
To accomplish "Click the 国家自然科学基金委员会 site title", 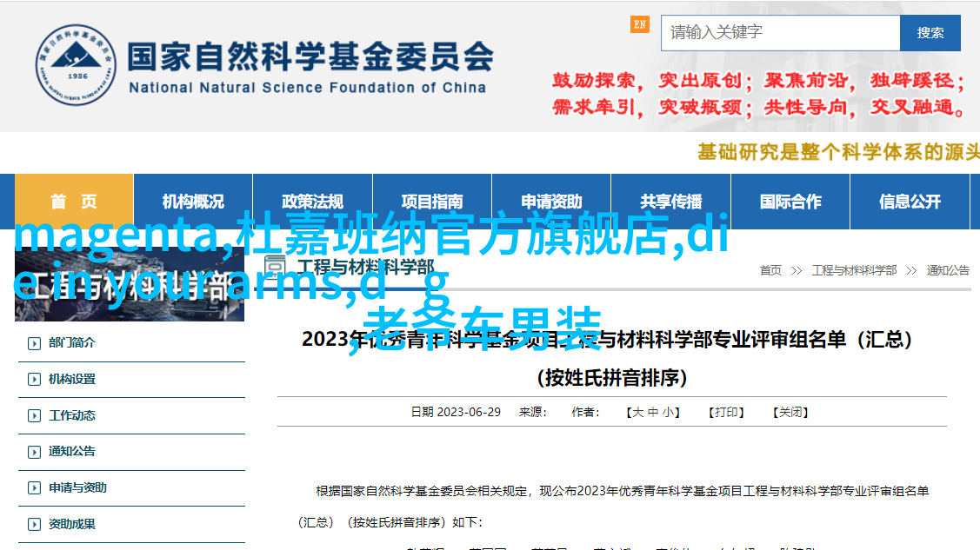I will 310,56.
